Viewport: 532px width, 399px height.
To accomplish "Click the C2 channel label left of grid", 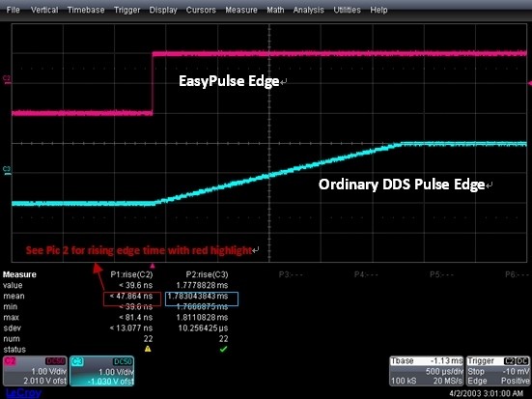I will (x=7, y=80).
